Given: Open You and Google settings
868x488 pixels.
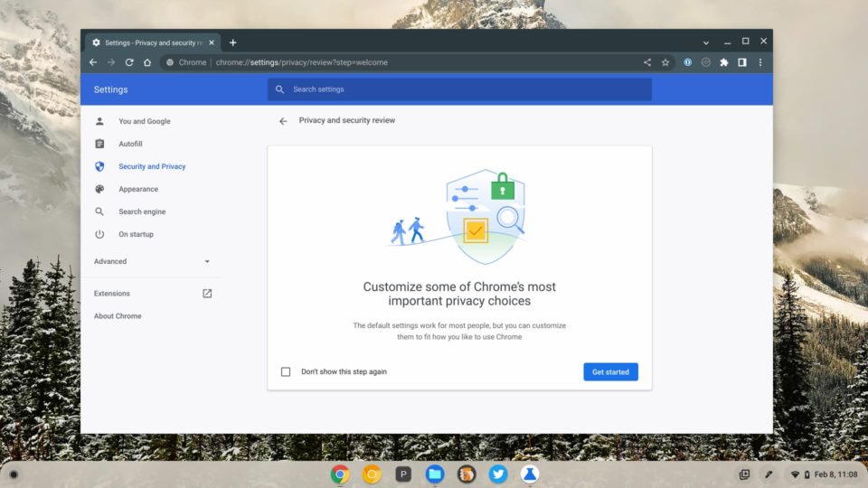Looking at the screenshot, I should 145,121.
